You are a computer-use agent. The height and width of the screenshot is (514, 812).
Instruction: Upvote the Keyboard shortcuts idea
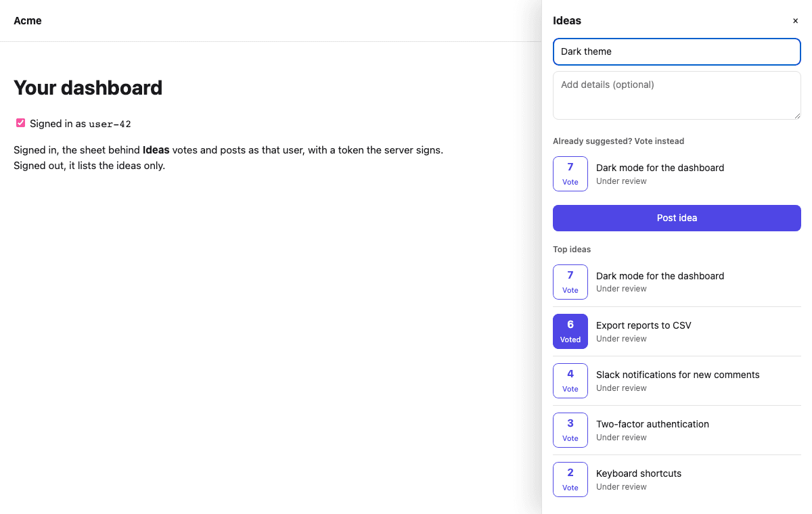(x=570, y=480)
